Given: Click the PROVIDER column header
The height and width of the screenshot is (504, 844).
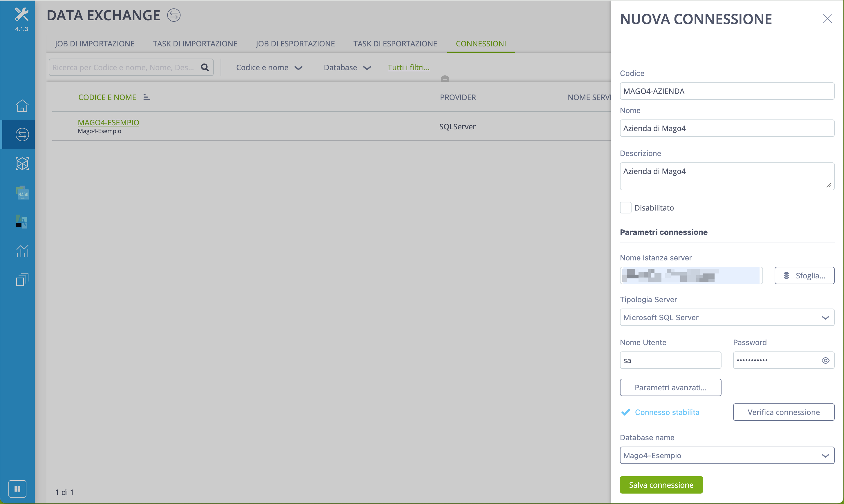Looking at the screenshot, I should point(457,97).
